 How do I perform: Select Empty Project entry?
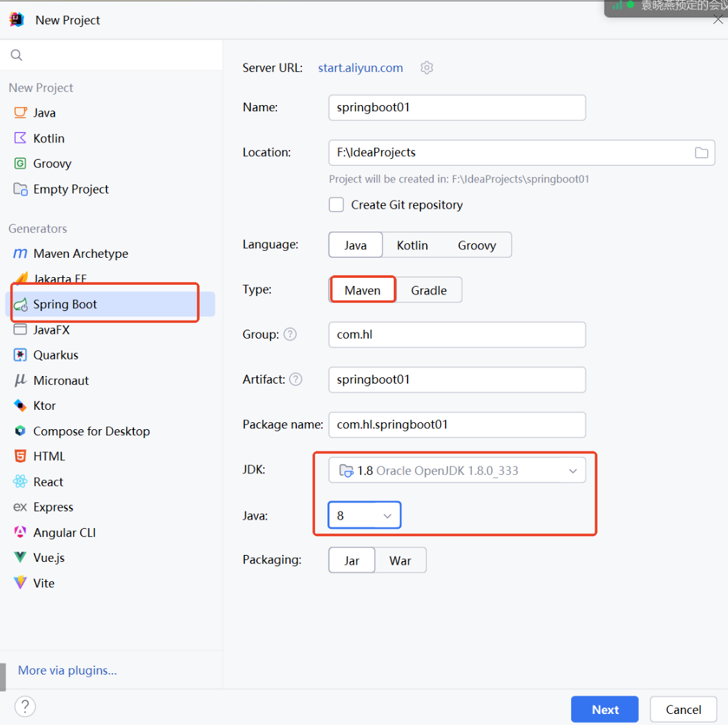pos(71,189)
